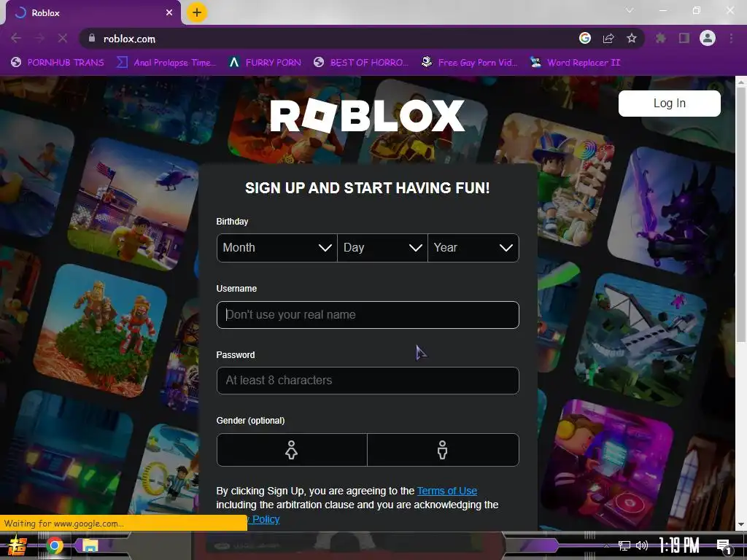
Task: Click the back navigation arrow
Action: coord(16,38)
